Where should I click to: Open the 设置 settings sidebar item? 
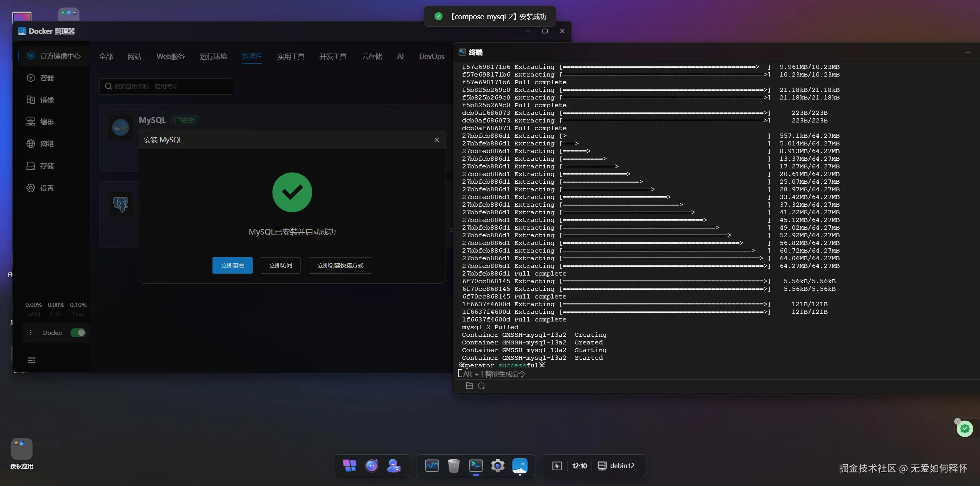(x=46, y=188)
